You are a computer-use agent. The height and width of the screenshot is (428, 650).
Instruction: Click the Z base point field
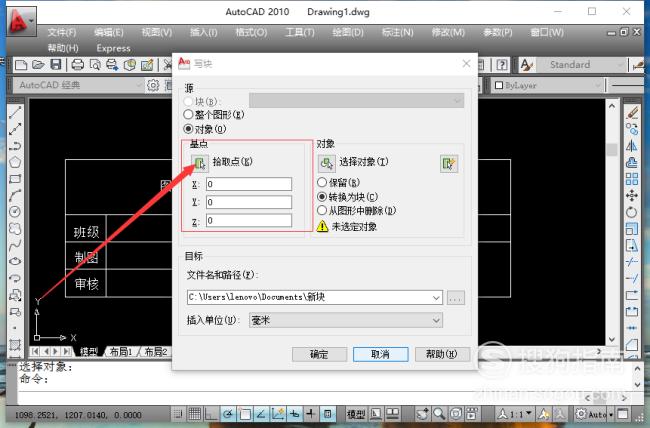pyautogui.click(x=249, y=220)
